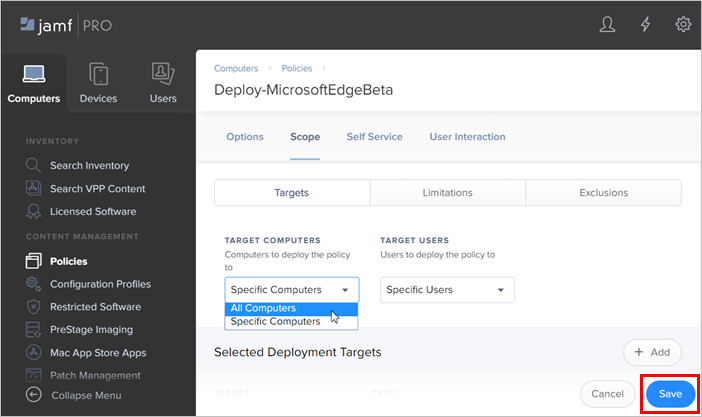The width and height of the screenshot is (702, 417).
Task: Expand the Target Computers dropdown
Action: click(291, 290)
